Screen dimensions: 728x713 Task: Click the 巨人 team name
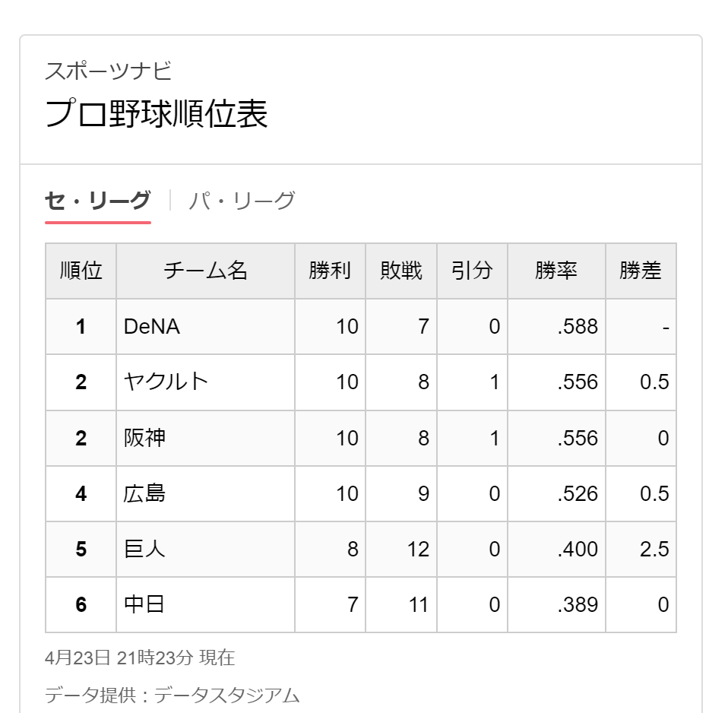pos(144,549)
